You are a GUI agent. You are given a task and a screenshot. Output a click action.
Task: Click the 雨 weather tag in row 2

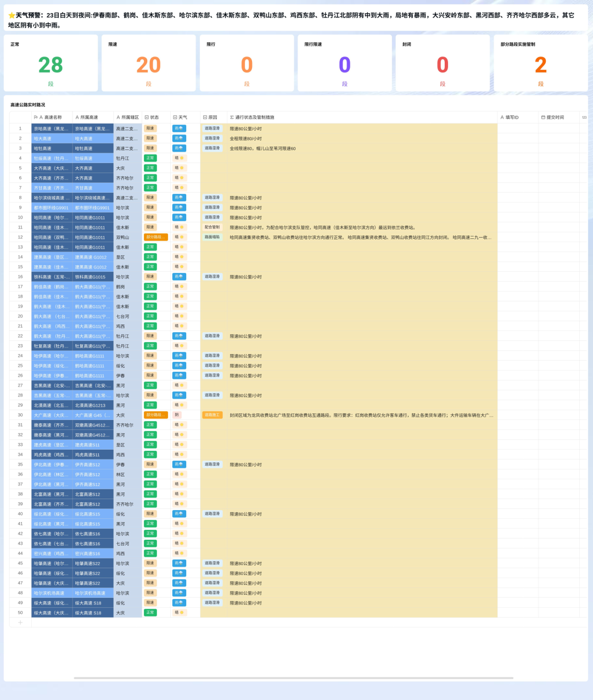pos(179,138)
